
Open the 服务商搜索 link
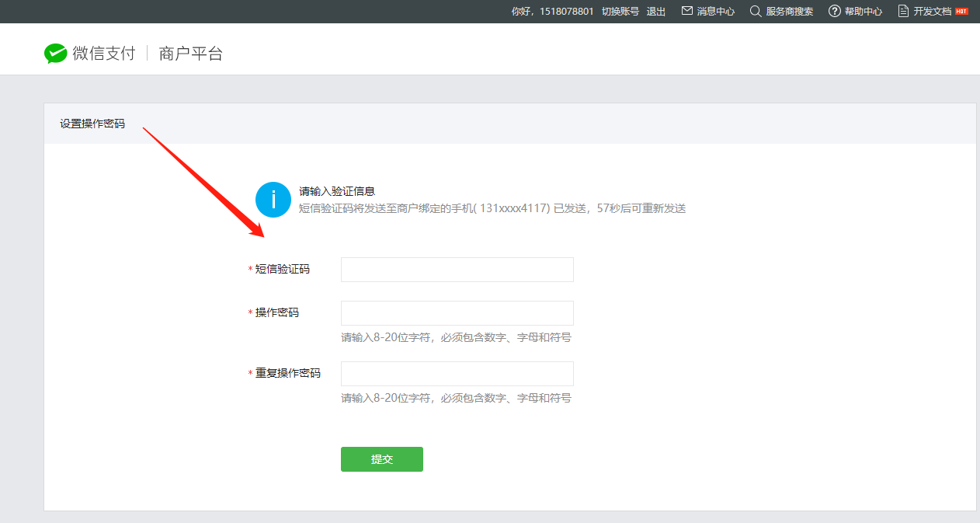click(x=789, y=12)
